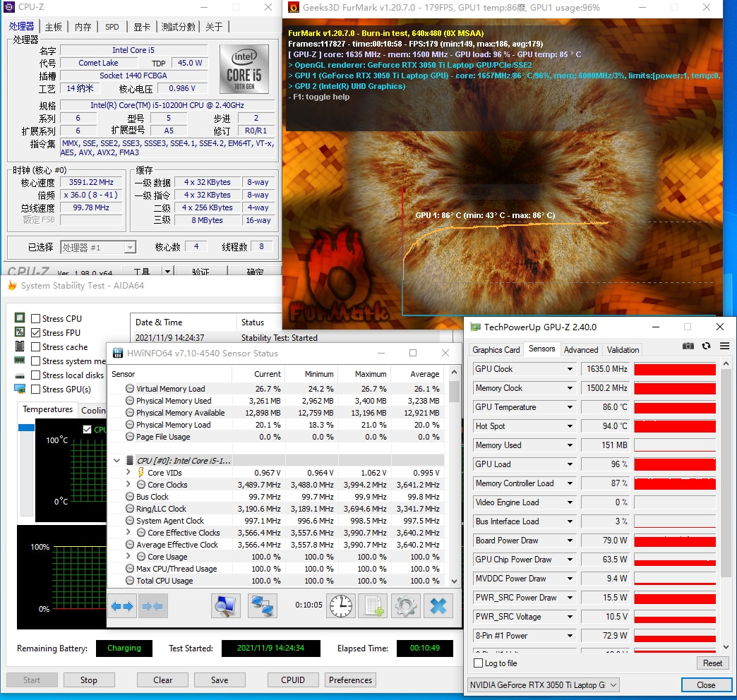Enable the Stress CPU checkbox
The width and height of the screenshot is (737, 700).
(x=36, y=319)
